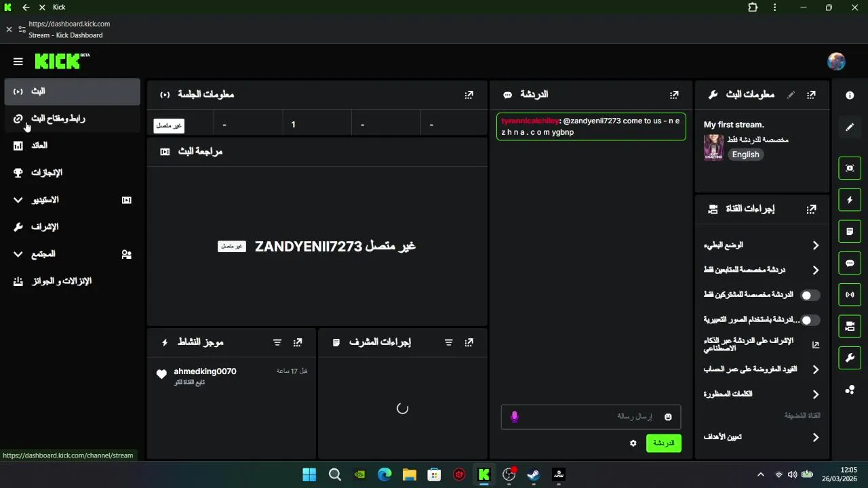This screenshot has height=488, width=868.
Task: Click the My first stream. title
Action: (x=734, y=125)
